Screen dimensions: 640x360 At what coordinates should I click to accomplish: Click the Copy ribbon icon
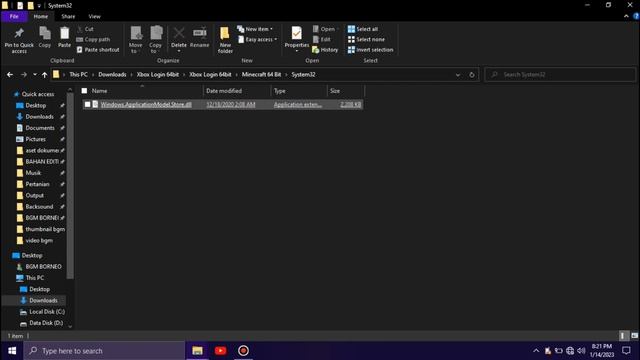pyautogui.click(x=44, y=37)
